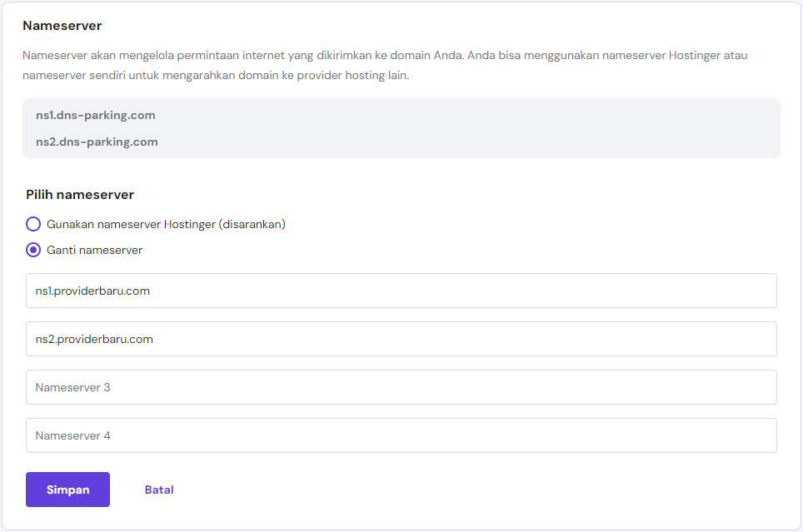Select the Gunakan nameserver Hostinger radio button
Viewport: 803px width, 532px height.
click(32, 224)
